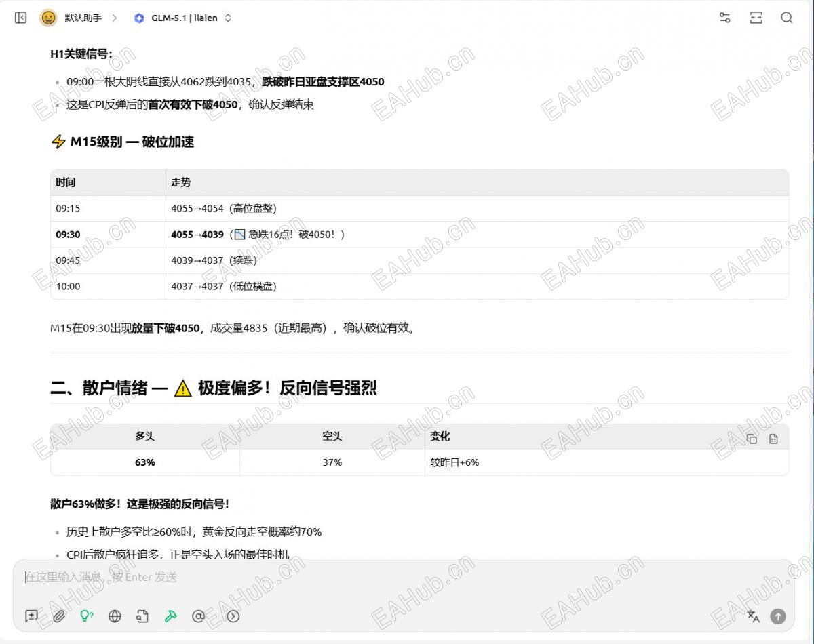Click the 4037→4037（低位横盘）cell
This screenshot has width=814, height=644.
tap(477, 286)
